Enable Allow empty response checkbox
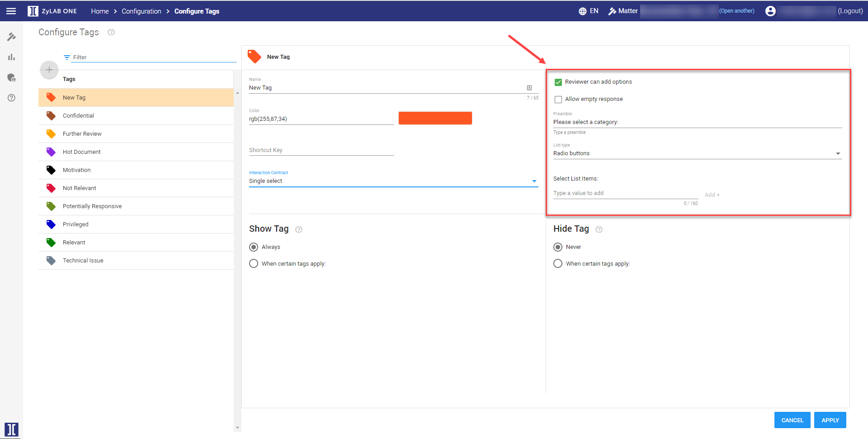 [x=558, y=99]
